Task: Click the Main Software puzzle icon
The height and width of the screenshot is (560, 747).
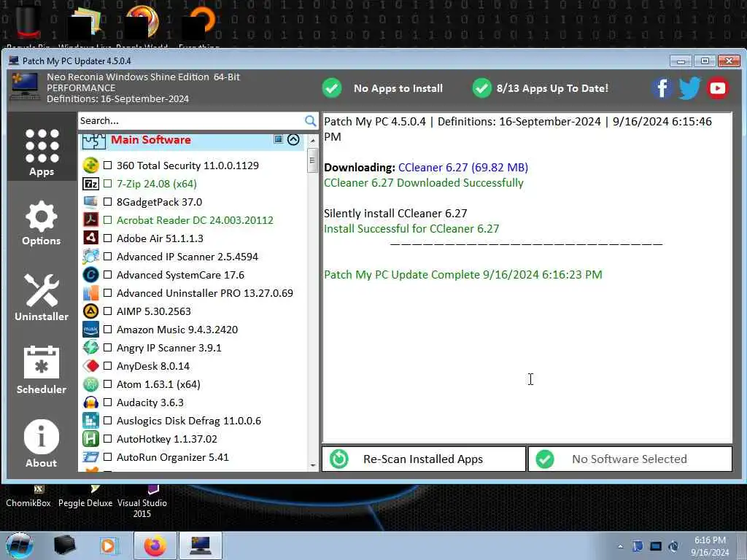Action: [x=93, y=141]
